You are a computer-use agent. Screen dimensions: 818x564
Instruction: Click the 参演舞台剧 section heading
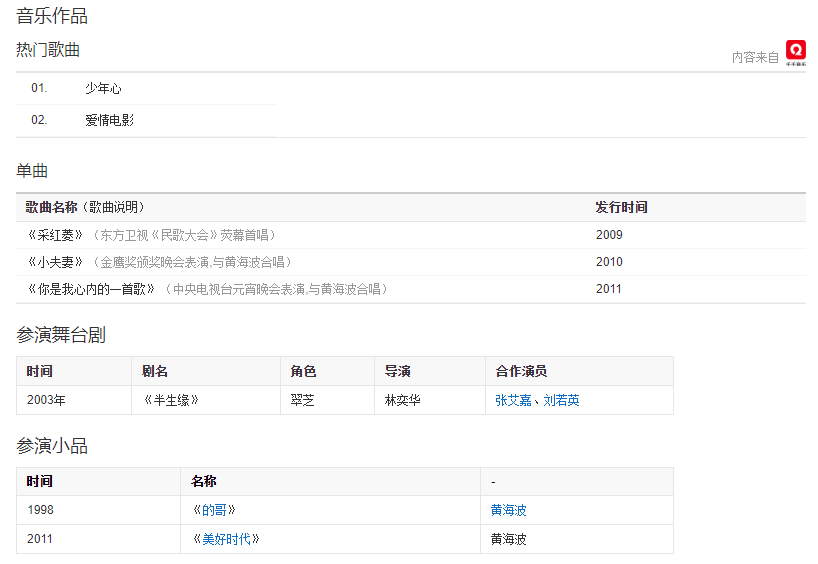(x=60, y=335)
